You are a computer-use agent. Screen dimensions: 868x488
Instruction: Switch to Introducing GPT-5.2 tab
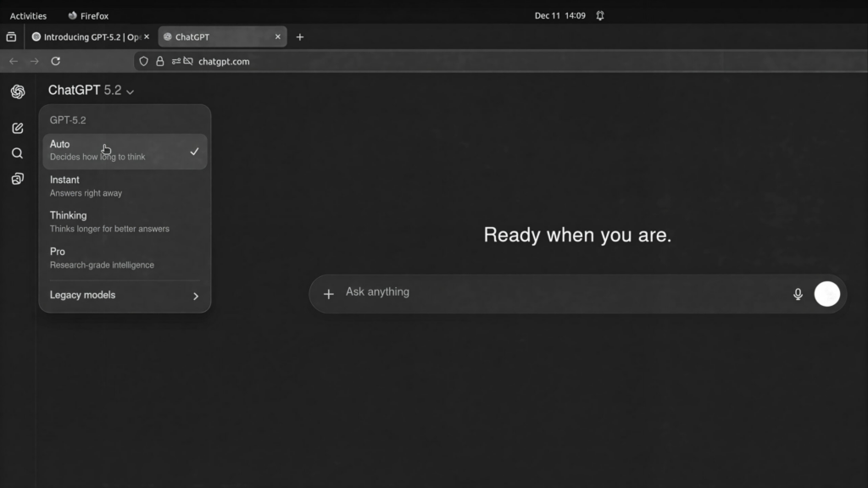pos(89,37)
